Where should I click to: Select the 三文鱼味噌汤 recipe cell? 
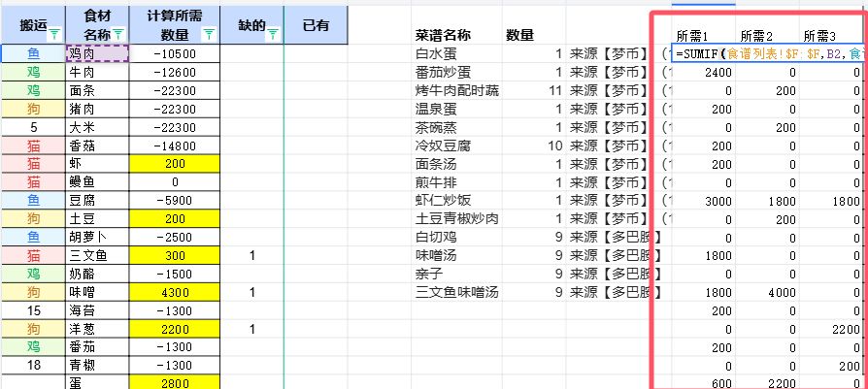pos(456,292)
